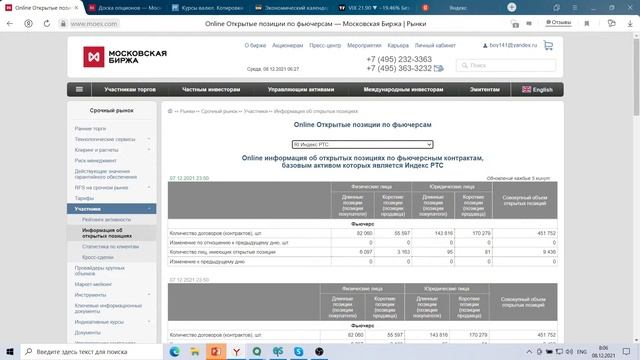
Task: Open the notification center icon
Action: [x=626, y=351]
